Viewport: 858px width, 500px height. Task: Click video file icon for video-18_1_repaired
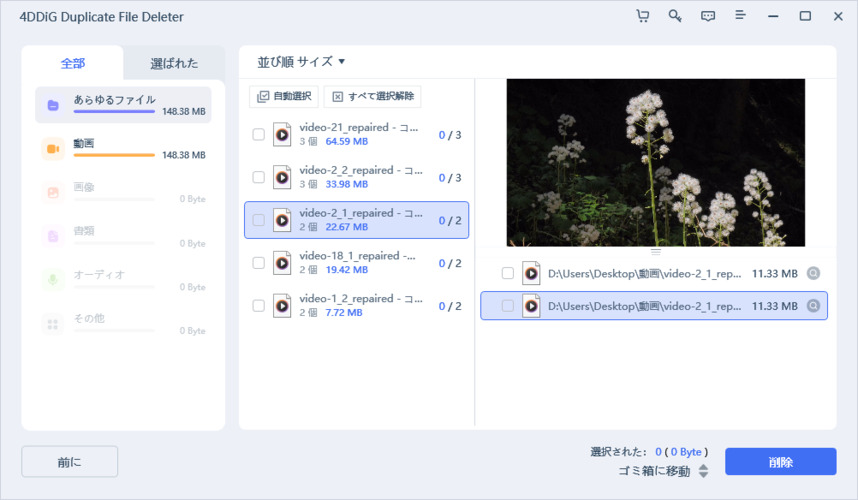(x=282, y=263)
